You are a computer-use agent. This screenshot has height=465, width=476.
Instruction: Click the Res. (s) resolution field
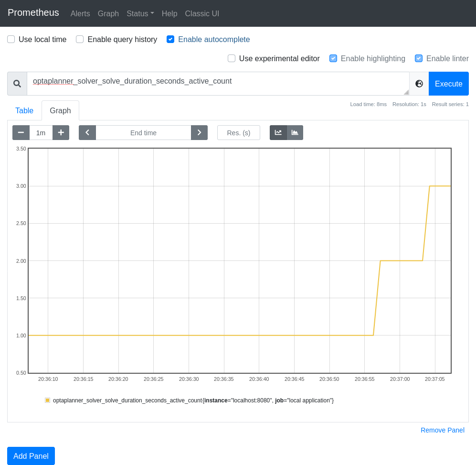click(239, 132)
